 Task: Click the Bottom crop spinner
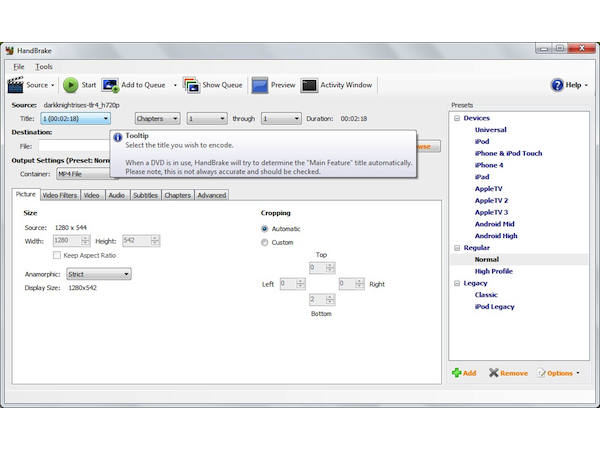322,300
